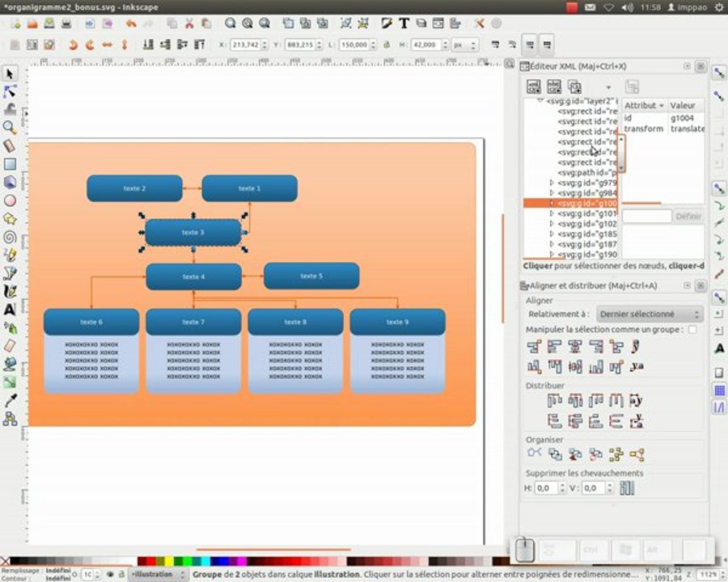The image size is (728, 582).
Task: Select the Color dropper tool
Action: point(10,400)
